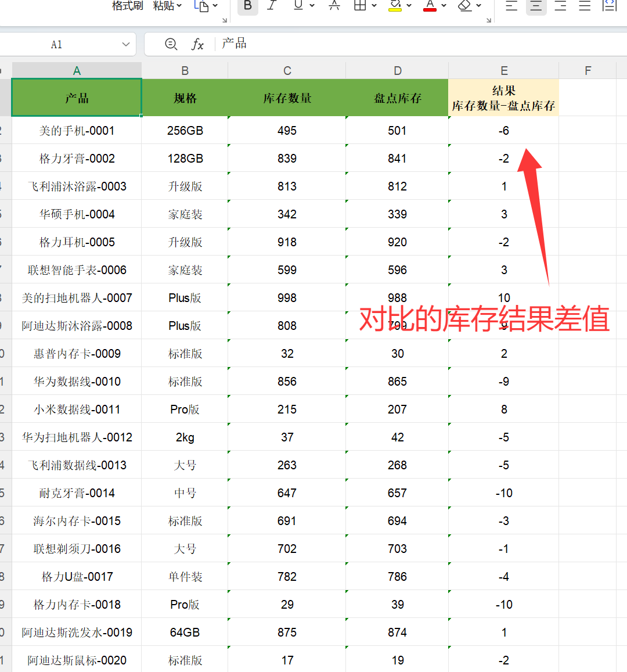
Task: Open fill color dropdown arrow
Action: pos(409,6)
